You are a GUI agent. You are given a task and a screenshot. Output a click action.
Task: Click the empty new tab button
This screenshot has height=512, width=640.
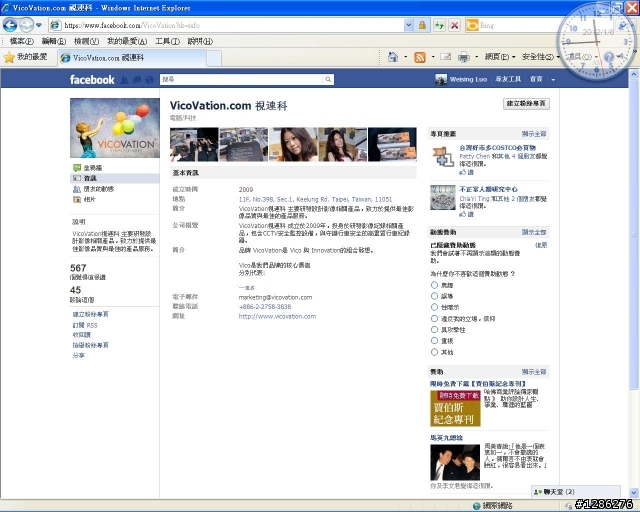(x=214, y=58)
